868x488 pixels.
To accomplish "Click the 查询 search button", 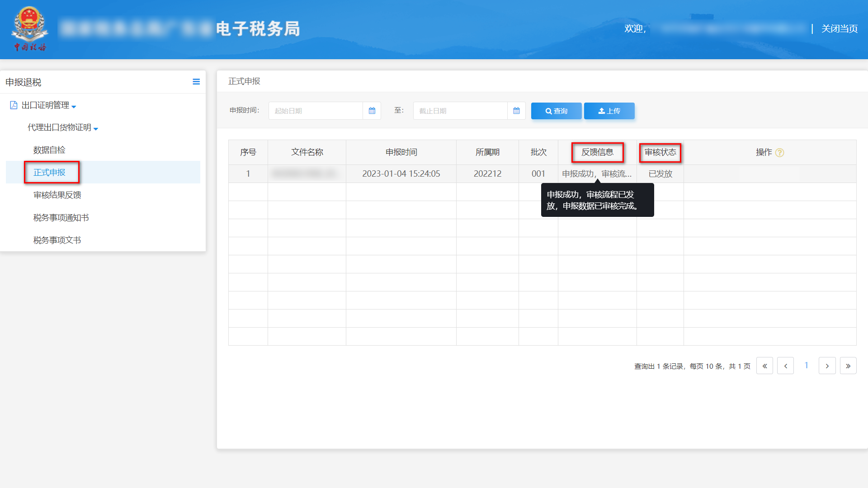I will (556, 111).
